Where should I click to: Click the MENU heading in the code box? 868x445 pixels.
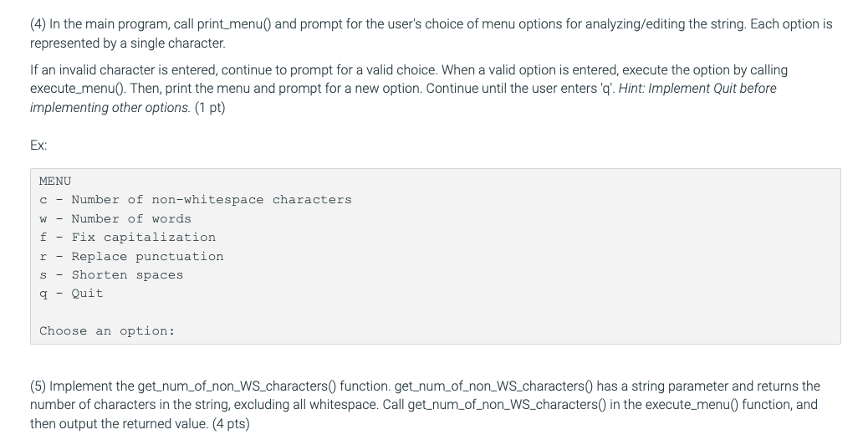coord(55,181)
